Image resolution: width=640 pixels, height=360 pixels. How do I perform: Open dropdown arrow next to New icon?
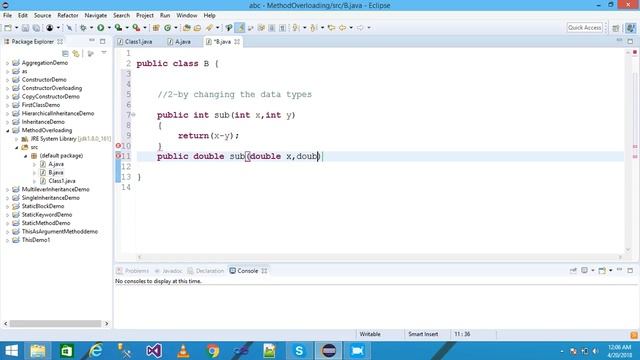click(x=16, y=28)
